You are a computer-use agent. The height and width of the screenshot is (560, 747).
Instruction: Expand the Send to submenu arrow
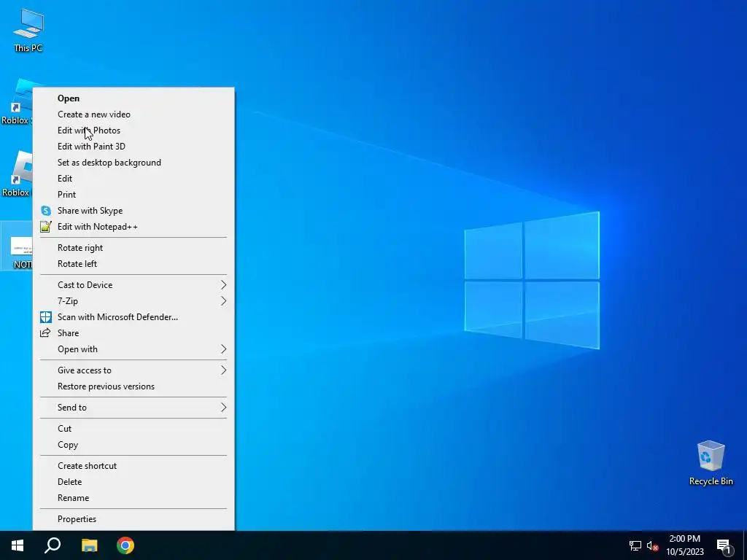[x=223, y=407]
